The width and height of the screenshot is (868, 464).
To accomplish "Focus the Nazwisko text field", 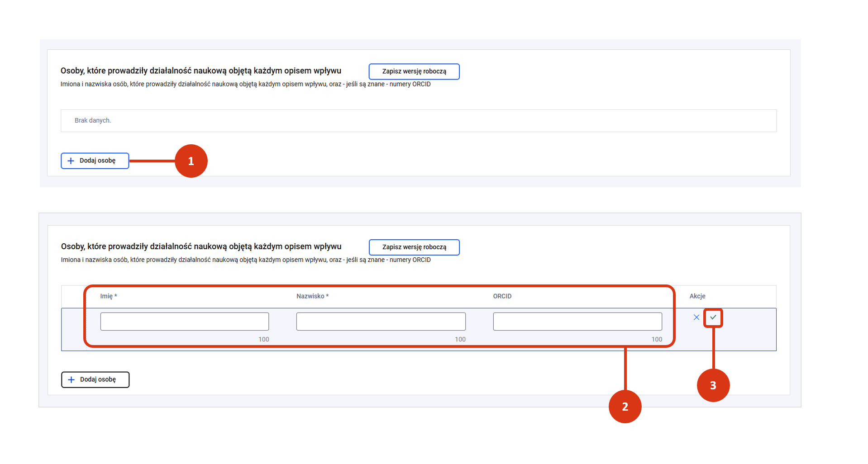I will 381,322.
